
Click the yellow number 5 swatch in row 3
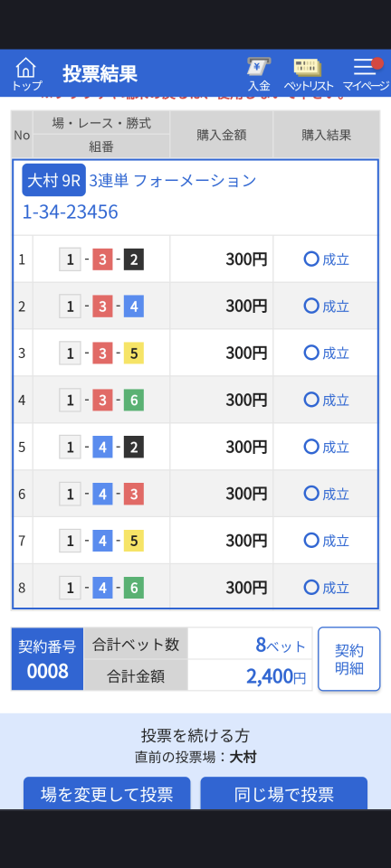pos(134,354)
